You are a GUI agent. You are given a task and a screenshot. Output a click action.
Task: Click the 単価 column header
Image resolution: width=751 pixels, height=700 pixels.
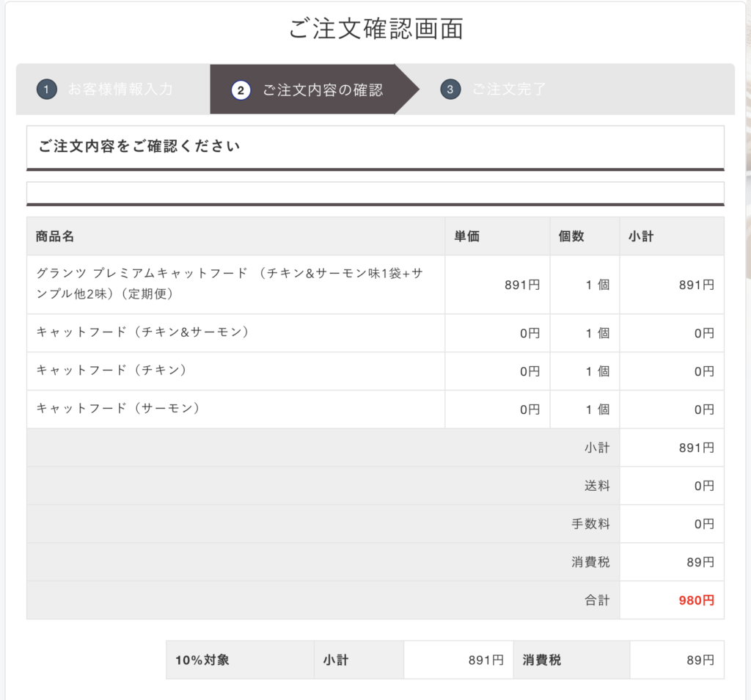(x=467, y=236)
